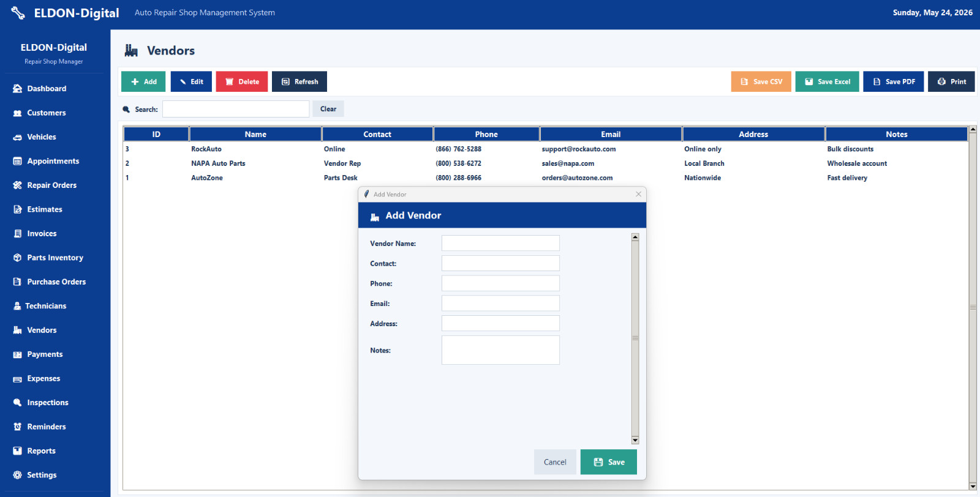Click the Vendors sidebar icon

click(17, 331)
